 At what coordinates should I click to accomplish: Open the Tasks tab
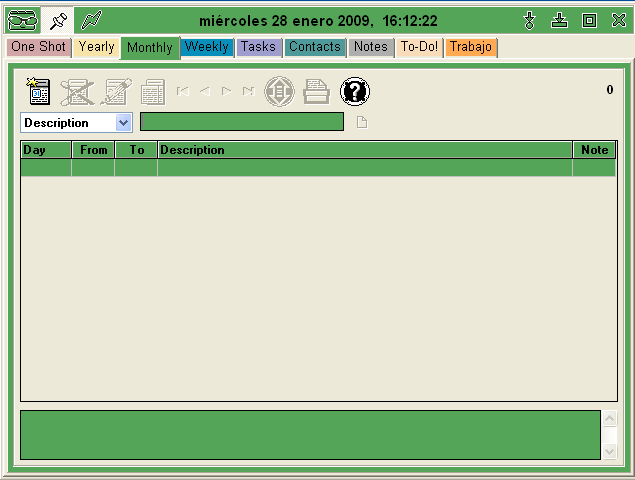(258, 47)
